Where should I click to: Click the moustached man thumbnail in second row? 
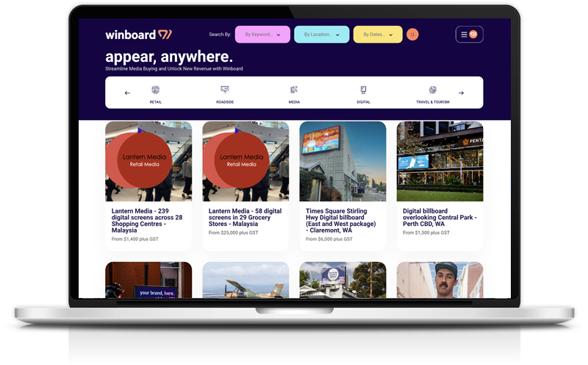click(440, 280)
